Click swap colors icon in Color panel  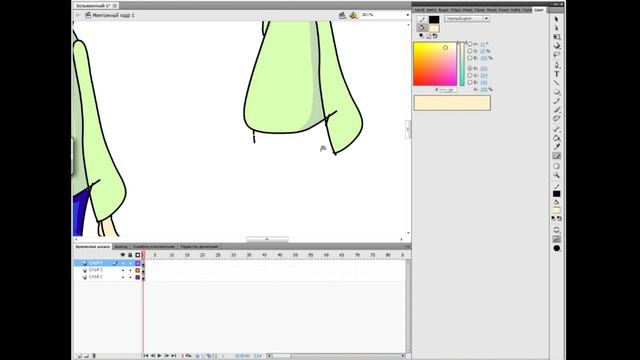click(435, 36)
